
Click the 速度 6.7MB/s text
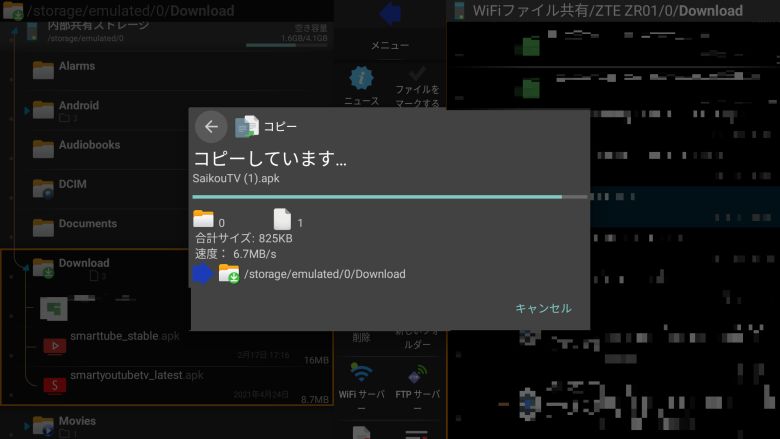[235, 254]
